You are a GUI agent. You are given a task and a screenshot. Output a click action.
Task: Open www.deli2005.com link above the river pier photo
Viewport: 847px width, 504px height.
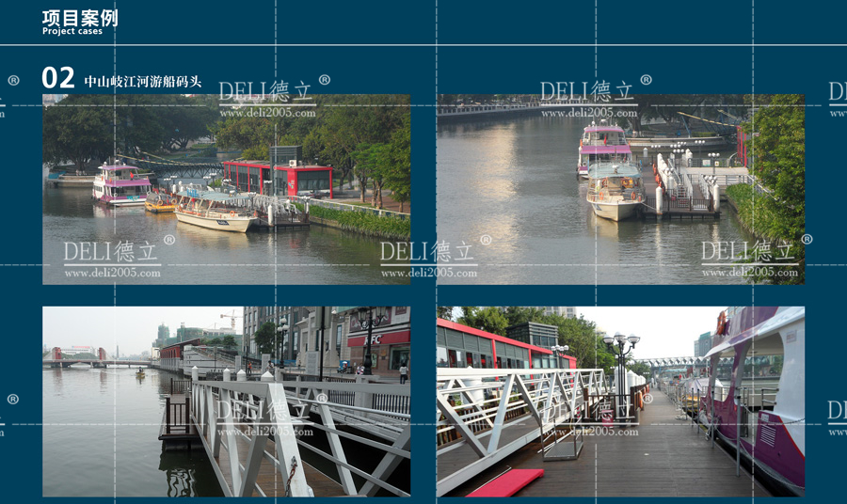589,113
